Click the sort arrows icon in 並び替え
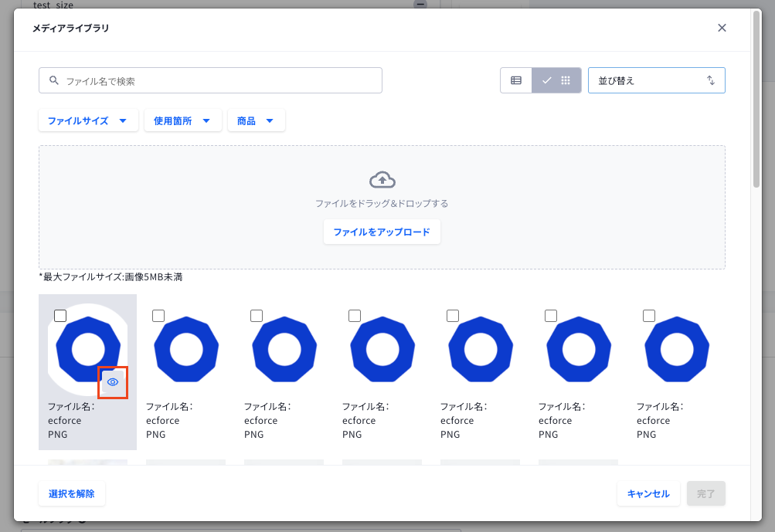 click(x=711, y=80)
